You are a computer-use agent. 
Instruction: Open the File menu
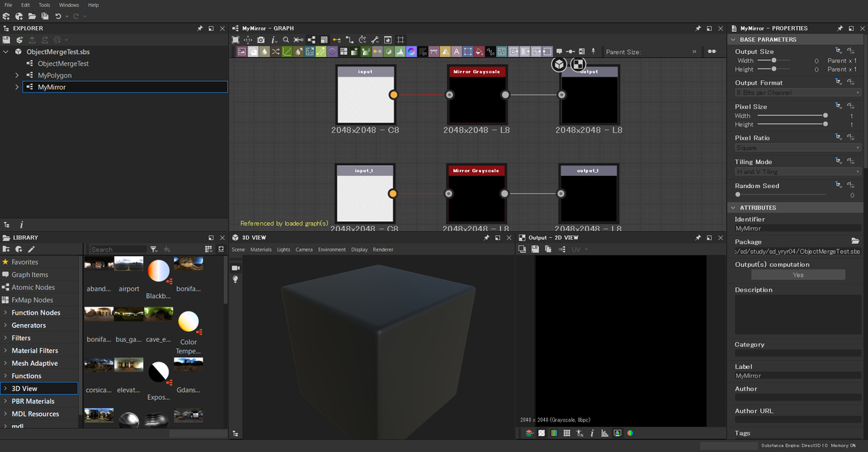pos(9,5)
